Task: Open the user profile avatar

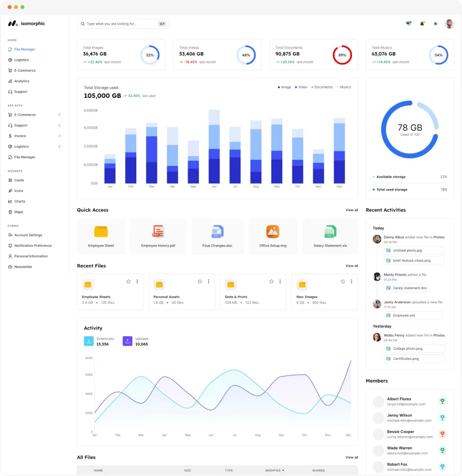Action: click(x=449, y=24)
